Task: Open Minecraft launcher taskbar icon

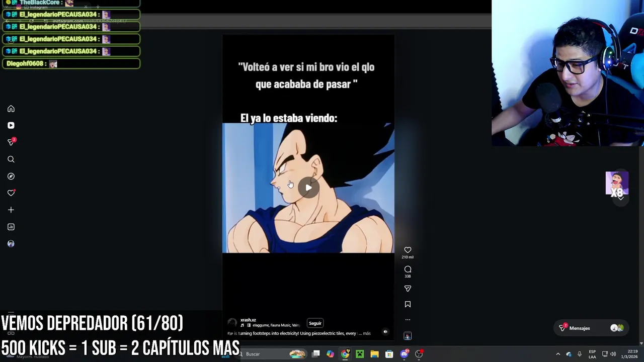Action: 360,354
